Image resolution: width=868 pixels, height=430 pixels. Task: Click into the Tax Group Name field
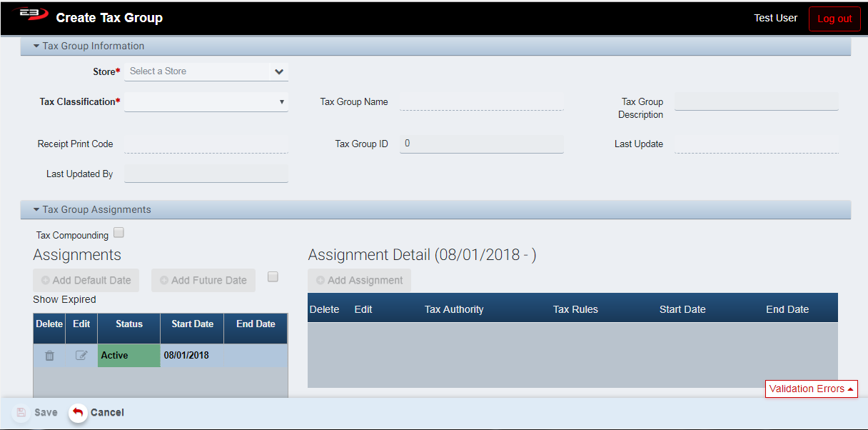pos(481,101)
